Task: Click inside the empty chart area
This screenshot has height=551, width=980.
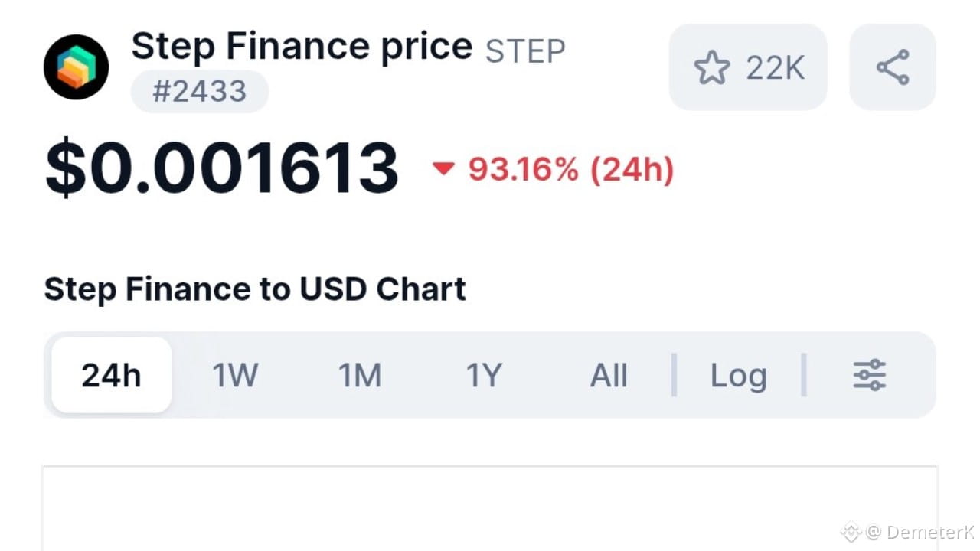Action: pyautogui.click(x=490, y=509)
